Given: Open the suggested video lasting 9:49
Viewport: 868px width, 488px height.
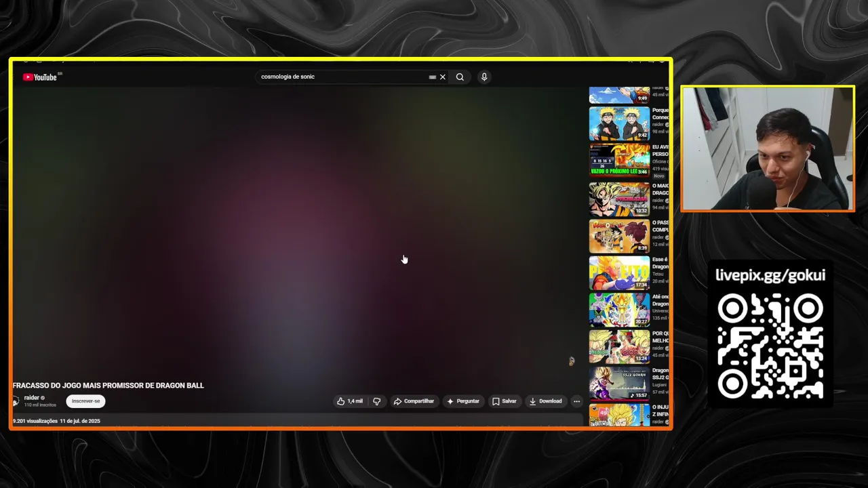Looking at the screenshot, I should [x=619, y=95].
